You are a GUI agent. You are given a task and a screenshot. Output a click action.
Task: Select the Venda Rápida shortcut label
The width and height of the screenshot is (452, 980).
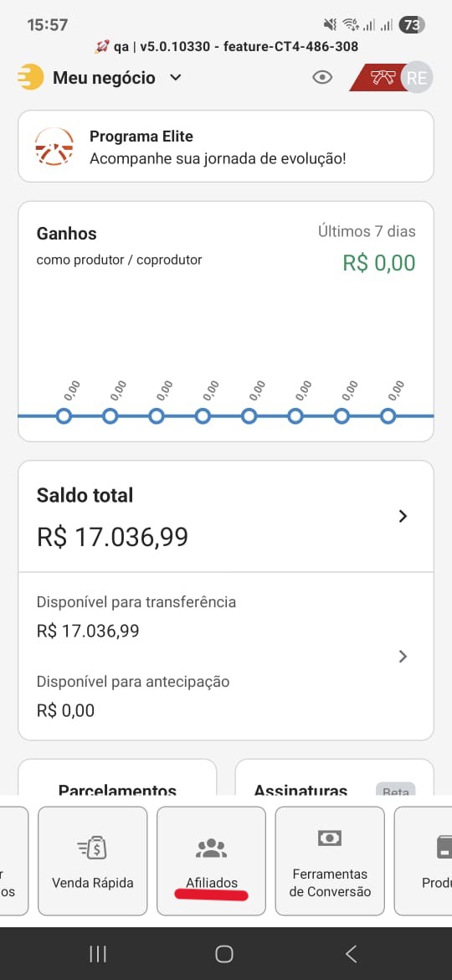[x=92, y=883]
